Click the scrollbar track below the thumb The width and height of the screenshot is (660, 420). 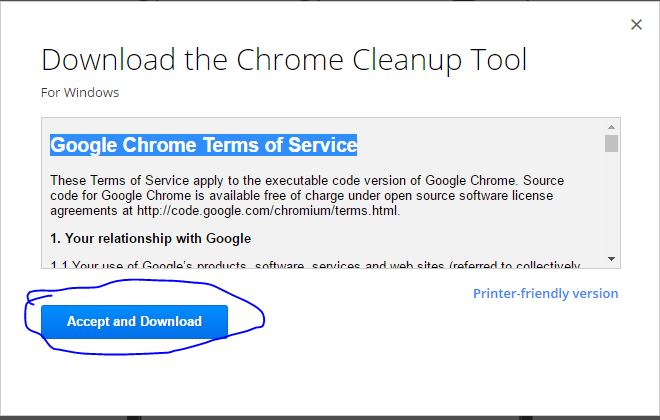click(x=612, y=202)
